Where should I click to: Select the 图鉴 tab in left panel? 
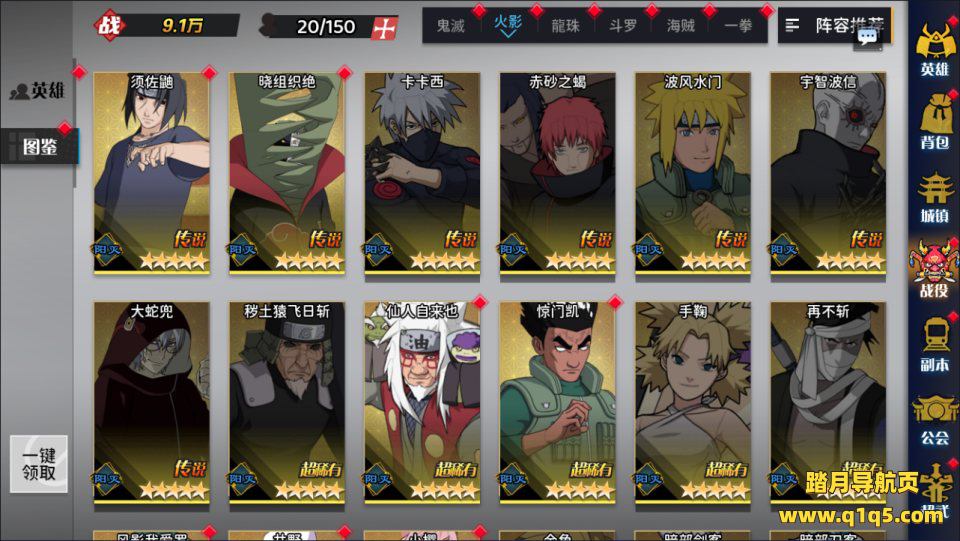(39, 146)
